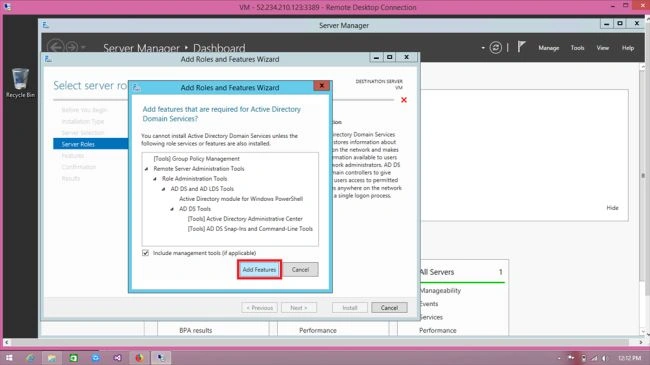This screenshot has height=365, width=650.
Task: Open the Help menu in Server Manager
Action: coord(628,48)
